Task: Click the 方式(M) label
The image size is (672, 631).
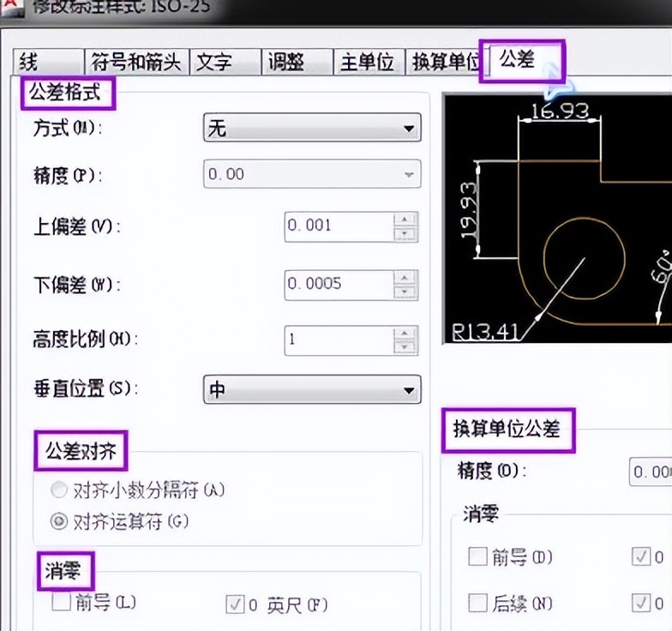Action: tap(68, 128)
